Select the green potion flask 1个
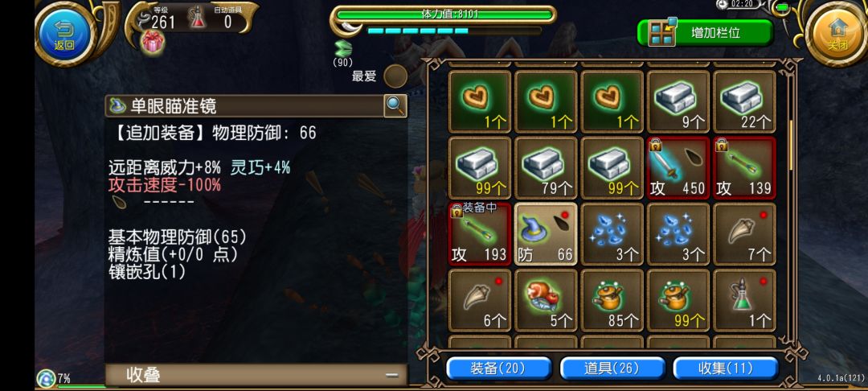Screen dimensions: 868x391 (744, 300)
